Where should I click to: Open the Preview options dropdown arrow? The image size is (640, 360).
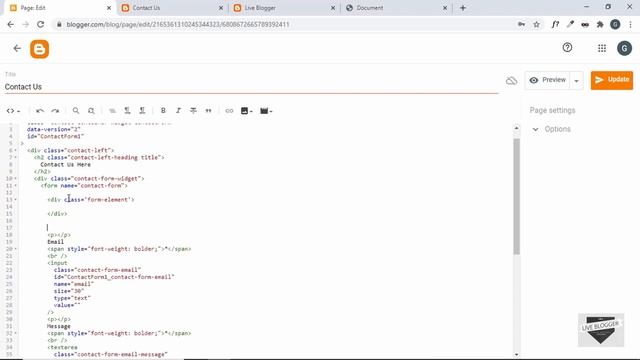coord(576,80)
